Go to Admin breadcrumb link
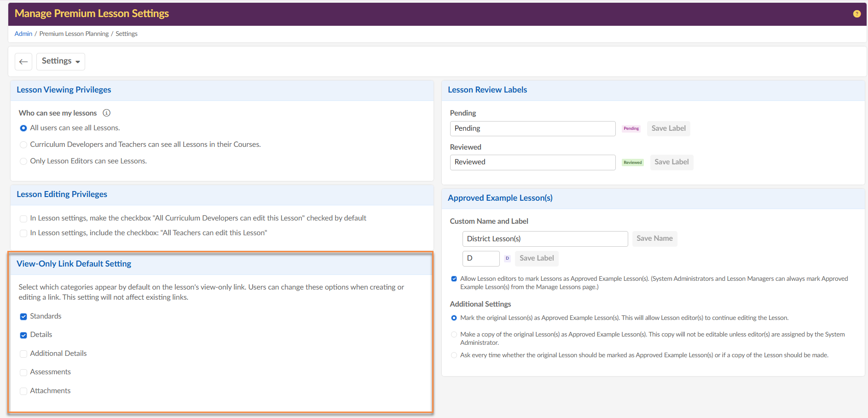The image size is (868, 418). pyautogui.click(x=23, y=34)
